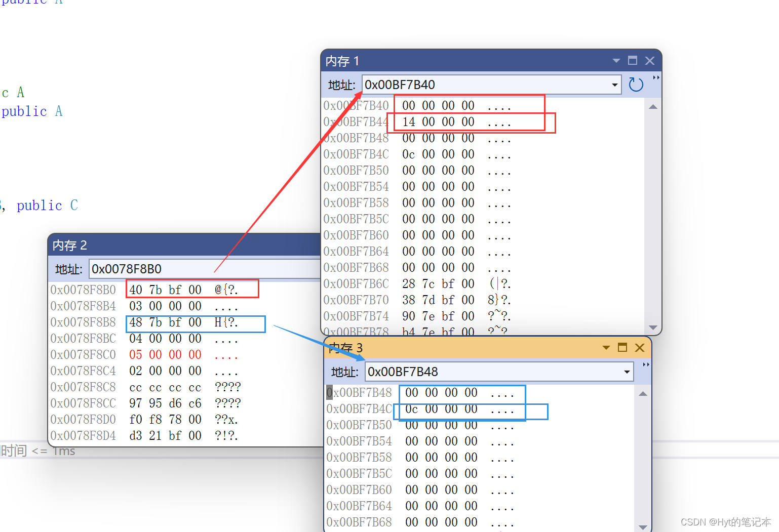The height and width of the screenshot is (532, 779).
Task: Click the scroll down arrow in Memory 3
Action: (643, 527)
